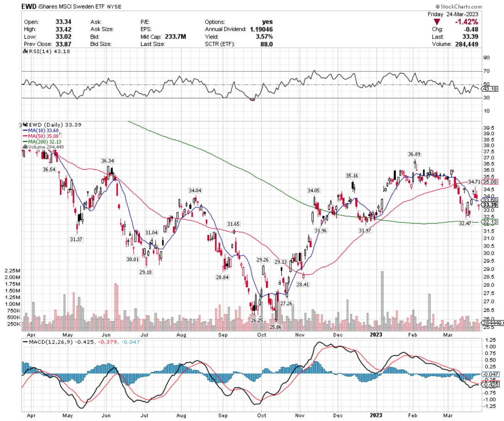
Task: Click the -0.425 tag on MACD axis
Action: [x=491, y=385]
